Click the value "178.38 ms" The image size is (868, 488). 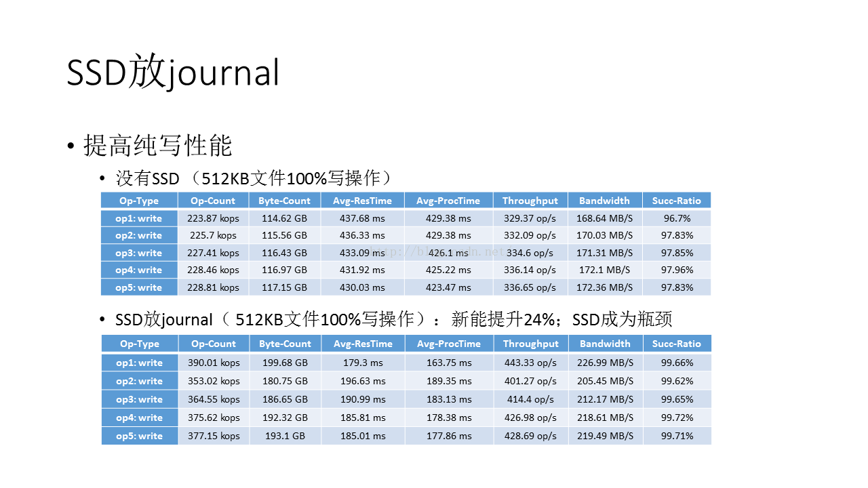coord(449,418)
